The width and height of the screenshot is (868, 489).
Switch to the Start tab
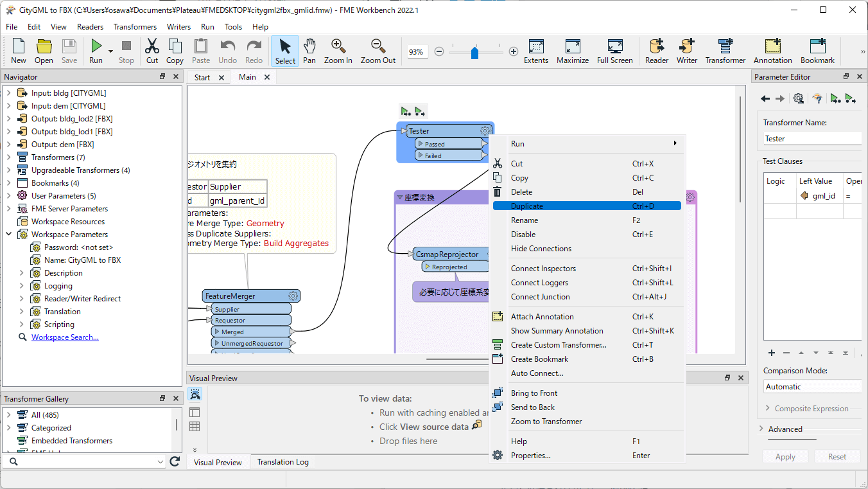[x=202, y=77]
